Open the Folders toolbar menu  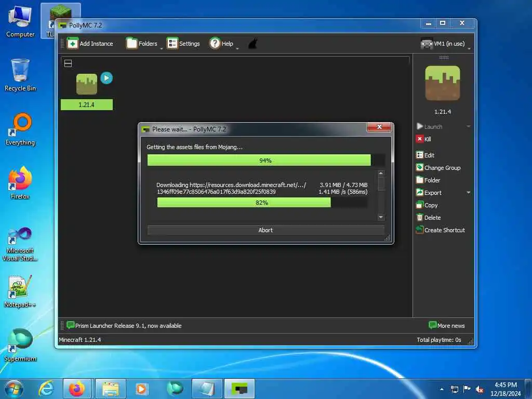click(142, 44)
